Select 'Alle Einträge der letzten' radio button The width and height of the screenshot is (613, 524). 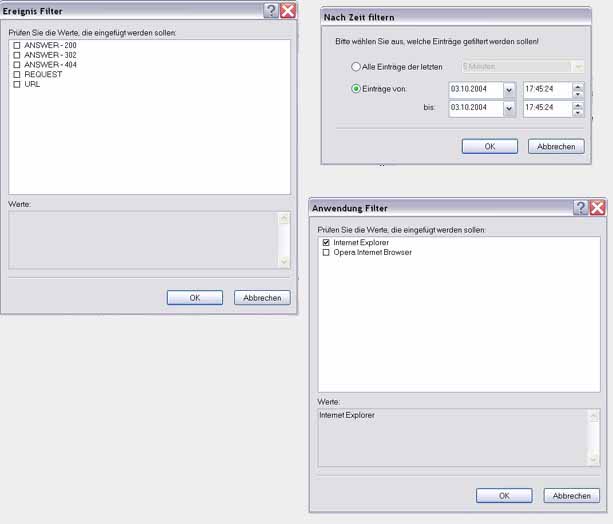(x=356, y=66)
